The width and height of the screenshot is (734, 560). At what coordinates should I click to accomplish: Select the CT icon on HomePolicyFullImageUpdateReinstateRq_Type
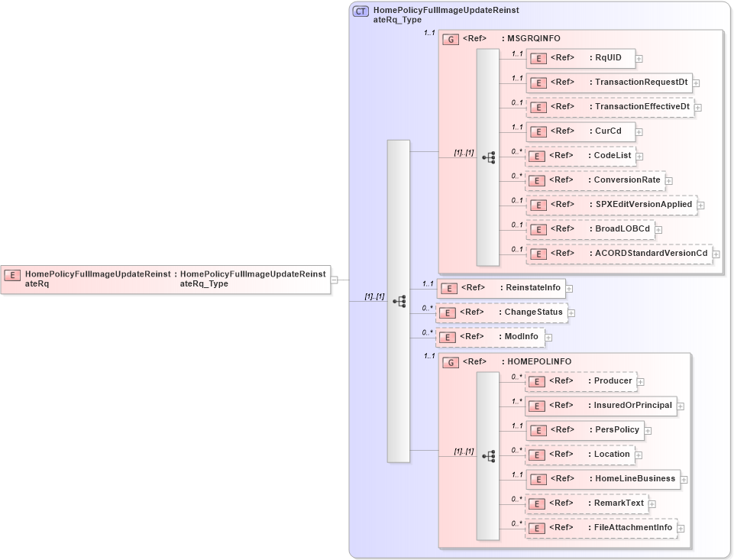(x=360, y=11)
